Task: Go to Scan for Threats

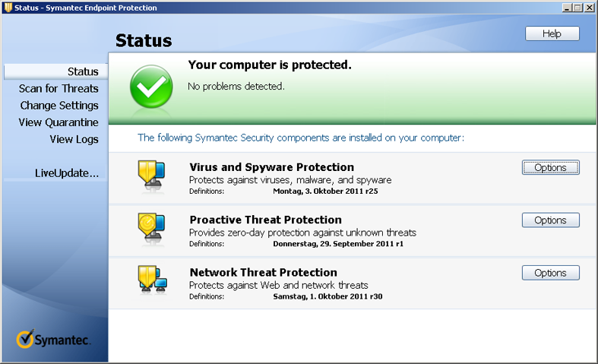Action: (59, 88)
